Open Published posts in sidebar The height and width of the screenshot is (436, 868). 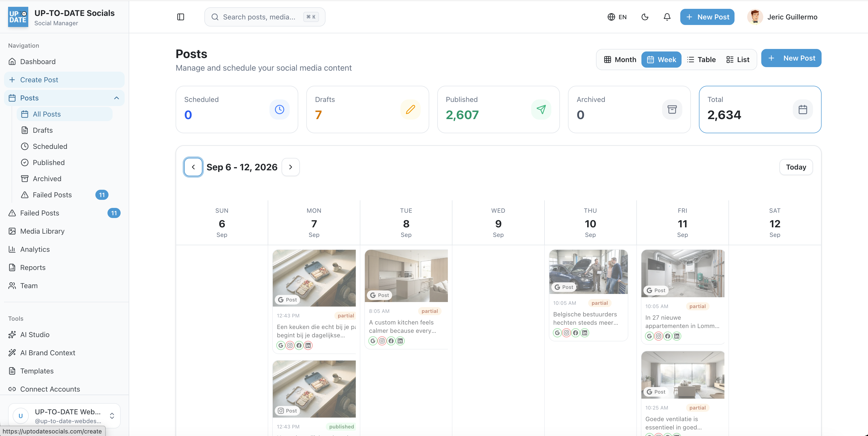(x=64, y=163)
